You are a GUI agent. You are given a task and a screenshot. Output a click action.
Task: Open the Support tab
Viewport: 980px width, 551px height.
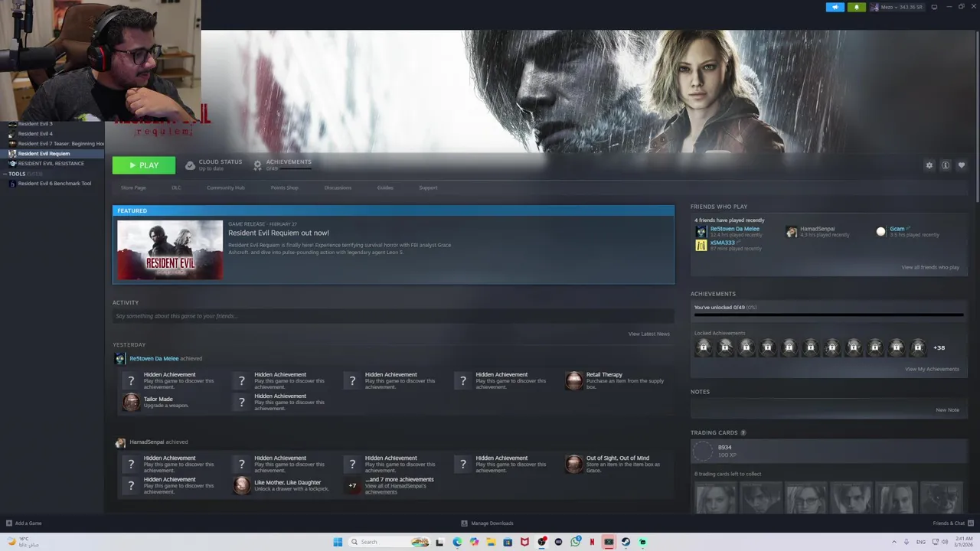click(x=428, y=187)
